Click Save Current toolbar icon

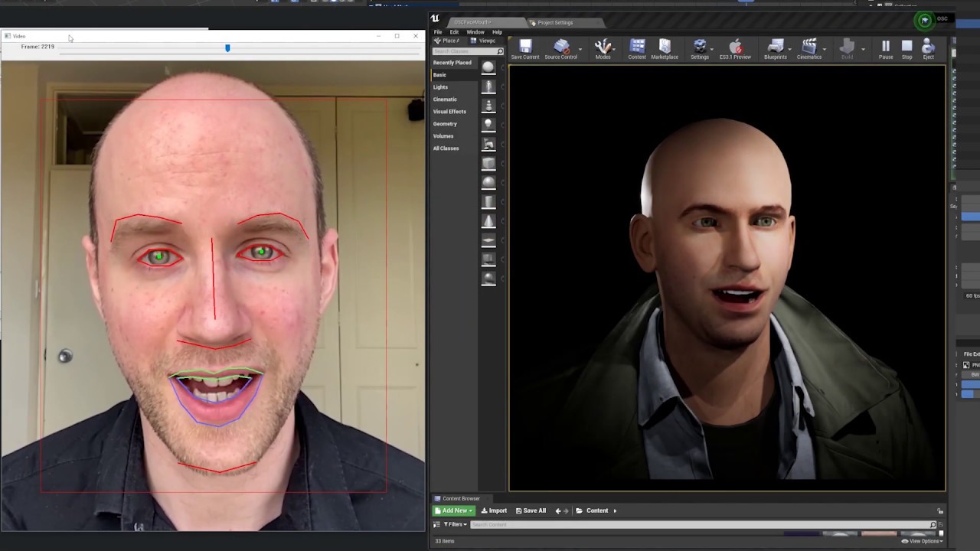[x=525, y=50]
